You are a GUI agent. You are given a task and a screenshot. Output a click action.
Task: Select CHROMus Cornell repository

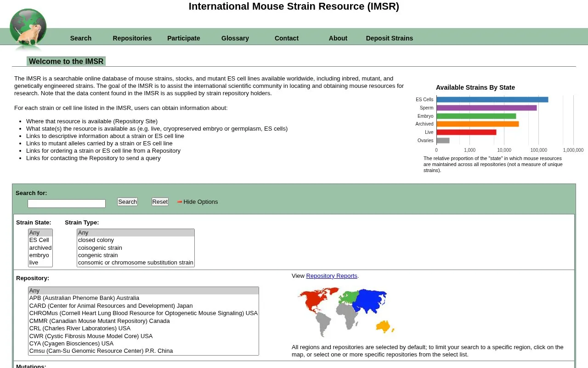143,313
